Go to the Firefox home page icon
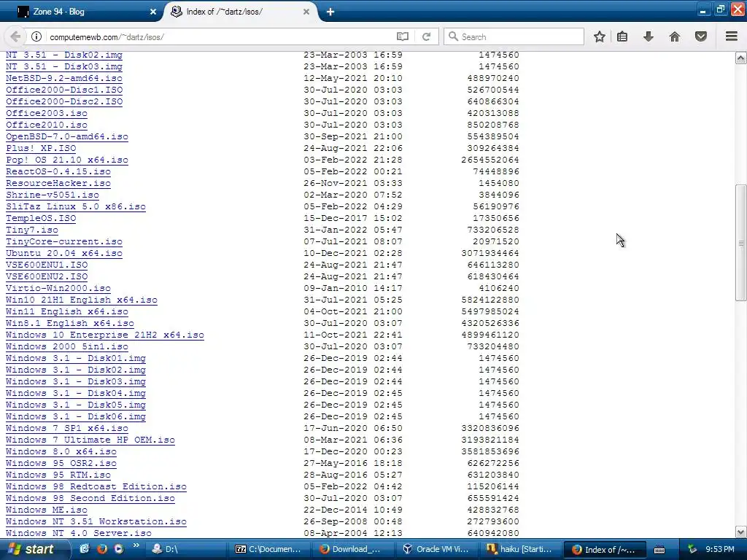Image resolution: width=747 pixels, height=560 pixels. click(675, 36)
